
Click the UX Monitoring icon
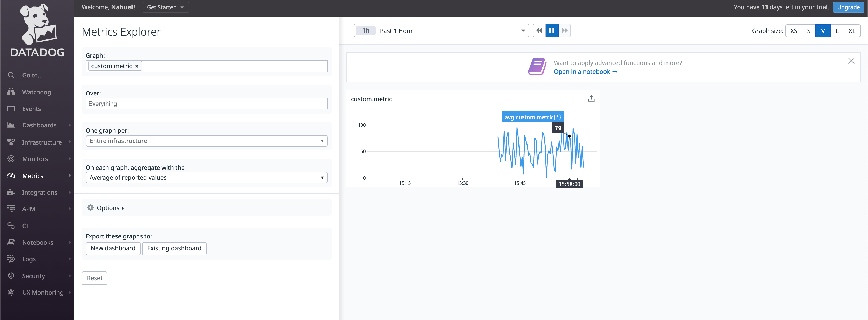[11, 292]
